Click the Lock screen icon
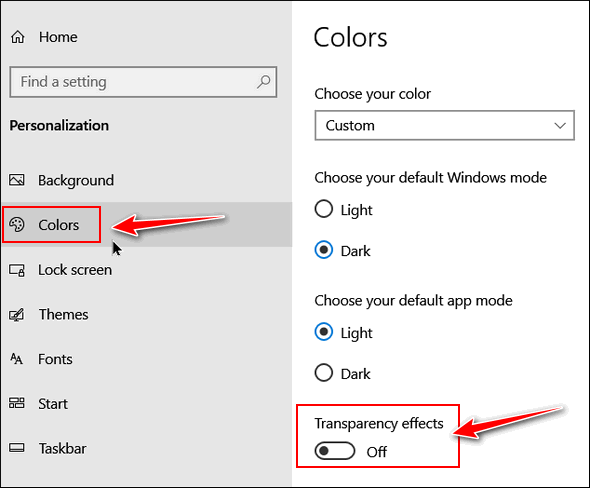The width and height of the screenshot is (590, 488). [x=17, y=270]
